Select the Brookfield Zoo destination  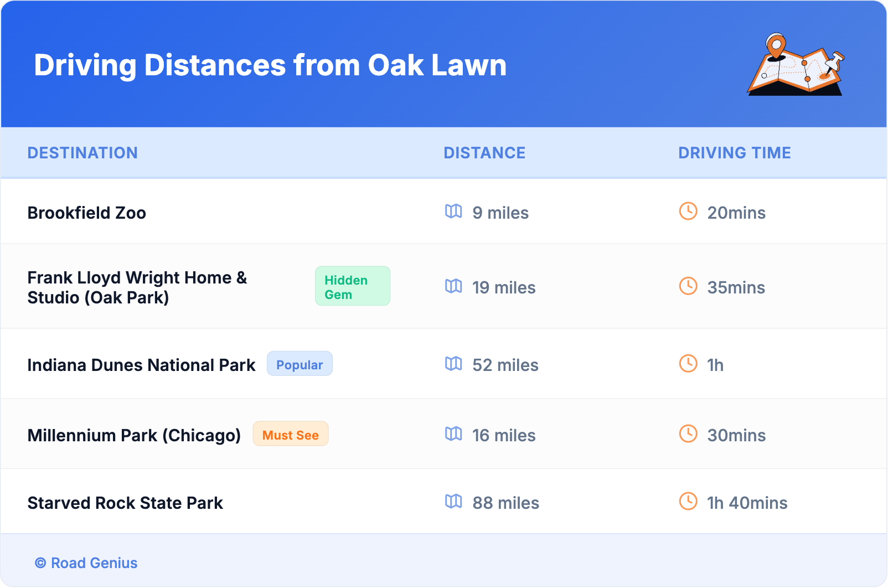87,213
